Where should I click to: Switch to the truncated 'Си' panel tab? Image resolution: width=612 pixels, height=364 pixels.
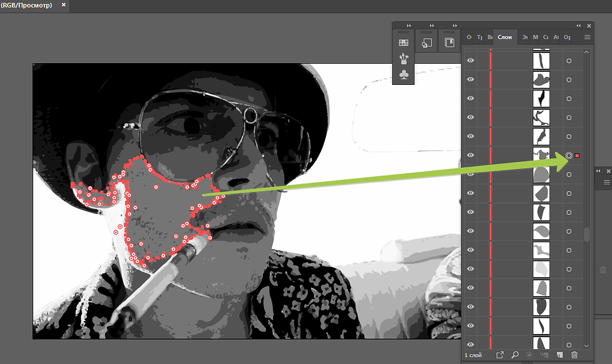(x=546, y=37)
